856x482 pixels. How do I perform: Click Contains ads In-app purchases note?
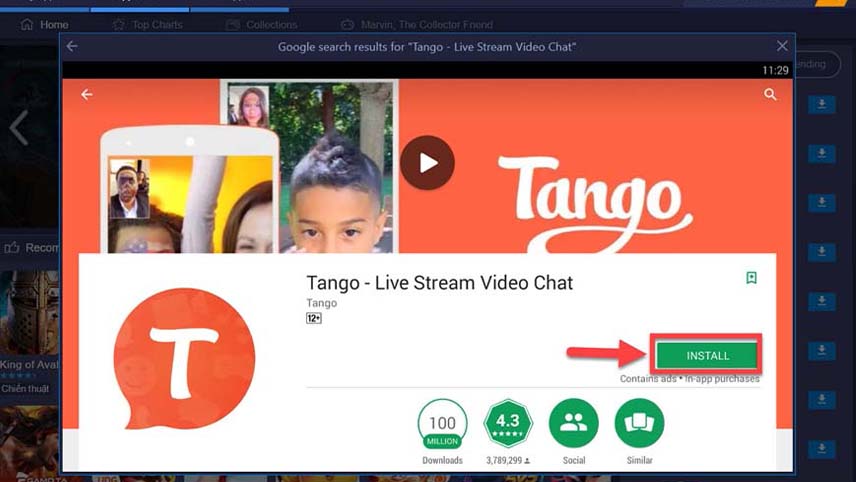[689, 378]
